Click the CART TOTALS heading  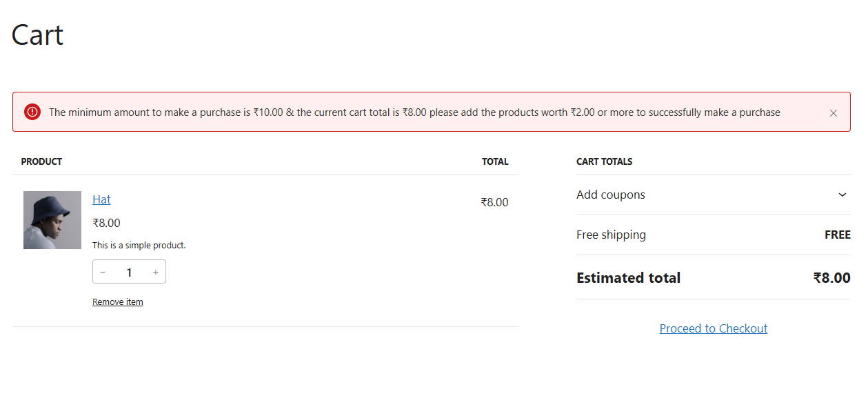pos(604,162)
